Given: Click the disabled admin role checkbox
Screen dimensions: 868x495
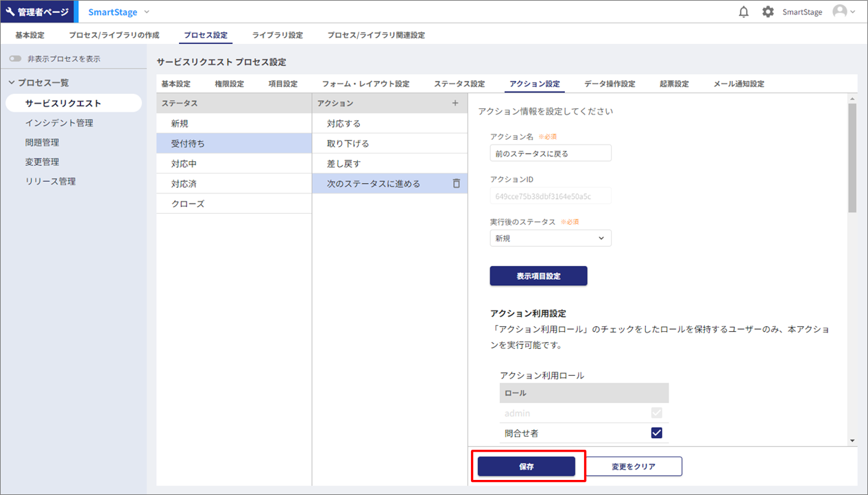Looking at the screenshot, I should coord(656,413).
